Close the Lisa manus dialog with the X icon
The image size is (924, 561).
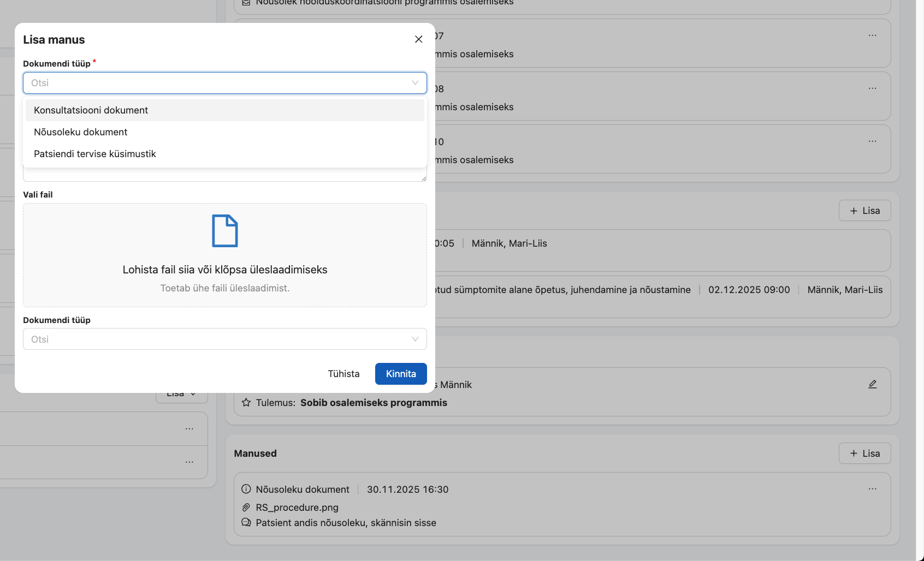pos(418,39)
